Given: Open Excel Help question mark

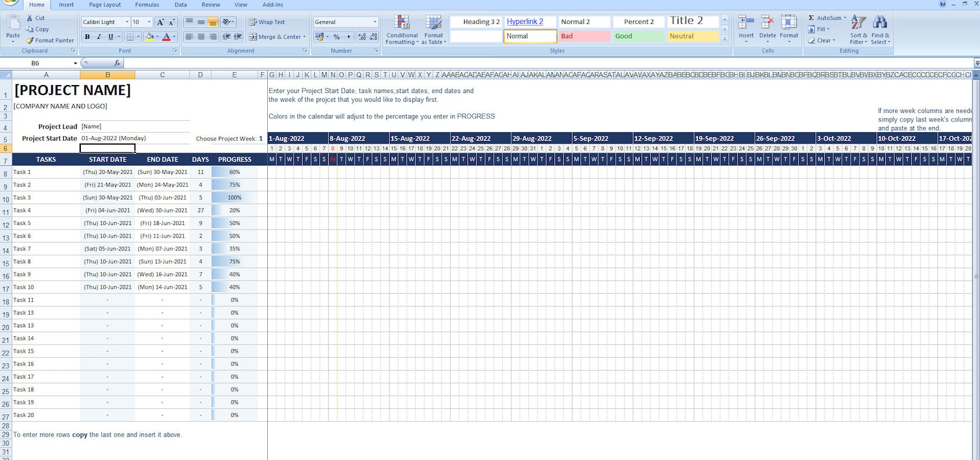Looking at the screenshot, I should tap(942, 4).
